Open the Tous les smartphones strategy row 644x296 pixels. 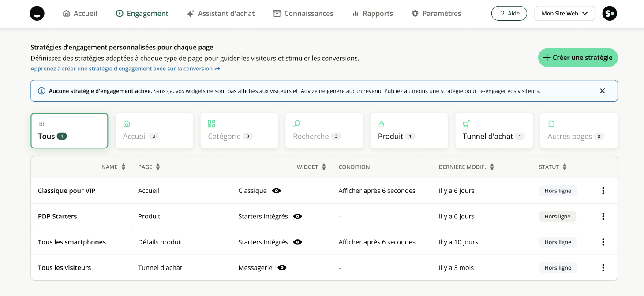click(72, 242)
